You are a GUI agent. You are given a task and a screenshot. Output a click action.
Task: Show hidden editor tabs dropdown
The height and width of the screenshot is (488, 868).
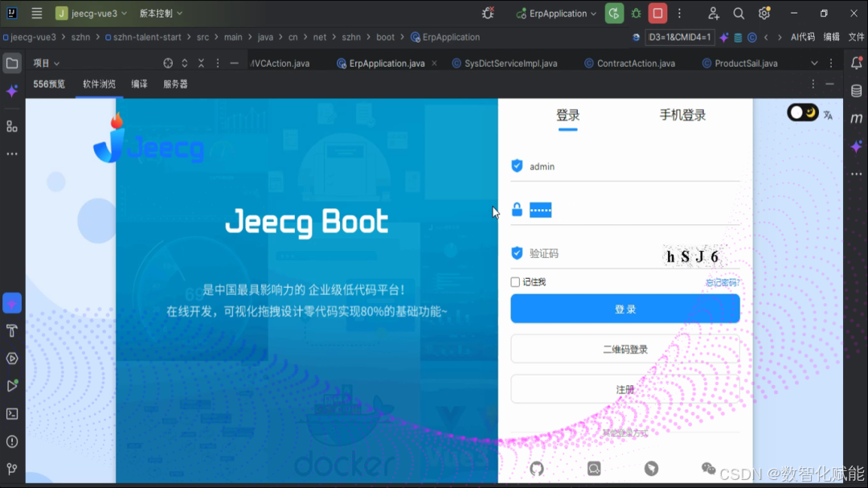pos(814,64)
